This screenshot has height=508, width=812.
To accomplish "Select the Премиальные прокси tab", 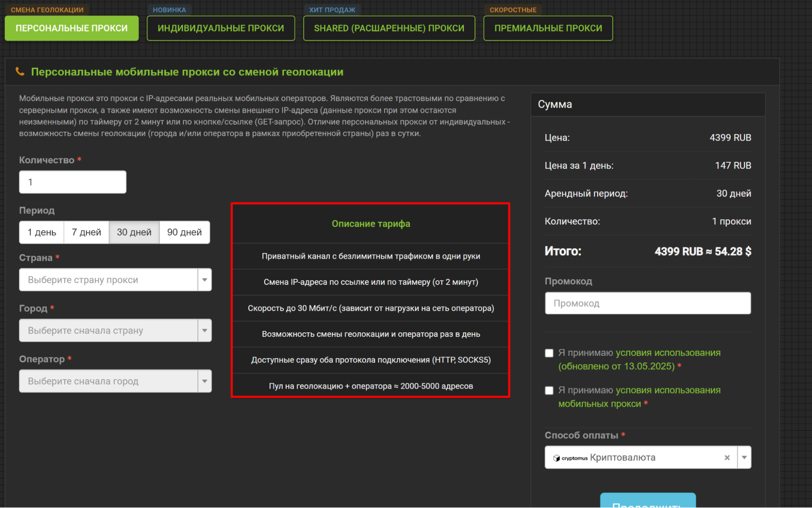I will coord(548,28).
